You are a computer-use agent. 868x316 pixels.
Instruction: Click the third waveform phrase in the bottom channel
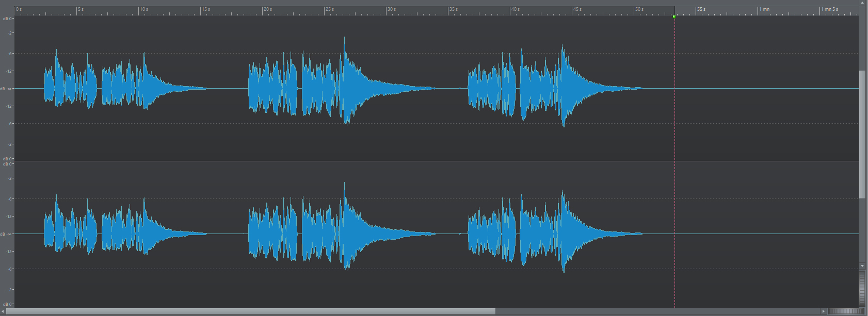pyautogui.click(x=552, y=234)
